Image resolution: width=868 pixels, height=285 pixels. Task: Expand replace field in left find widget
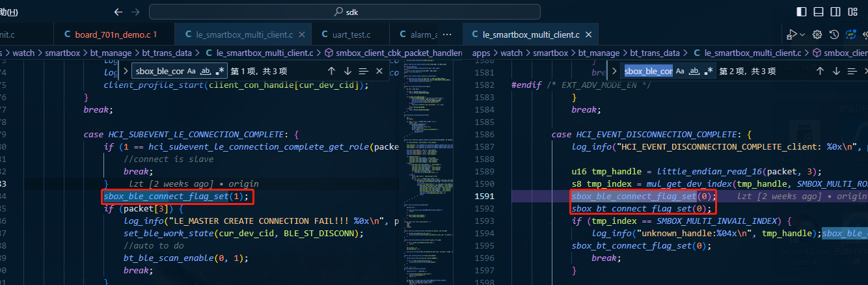coord(126,71)
